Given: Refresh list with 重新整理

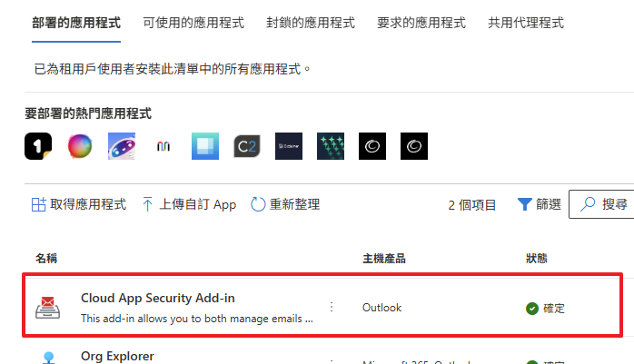Looking at the screenshot, I should tap(285, 204).
